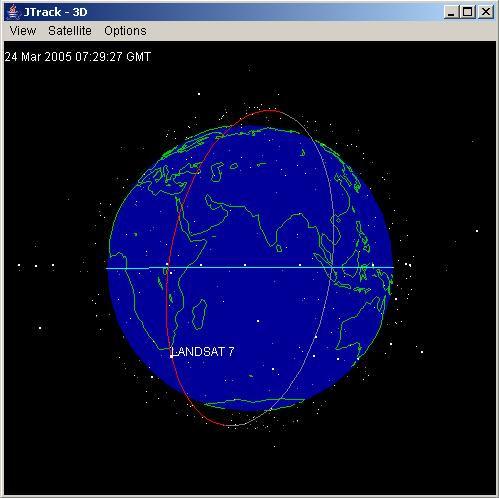Select the LANDSAT 7 satellite marker dot
Image resolution: width=499 pixels, height=498 pixels.
pos(171,356)
